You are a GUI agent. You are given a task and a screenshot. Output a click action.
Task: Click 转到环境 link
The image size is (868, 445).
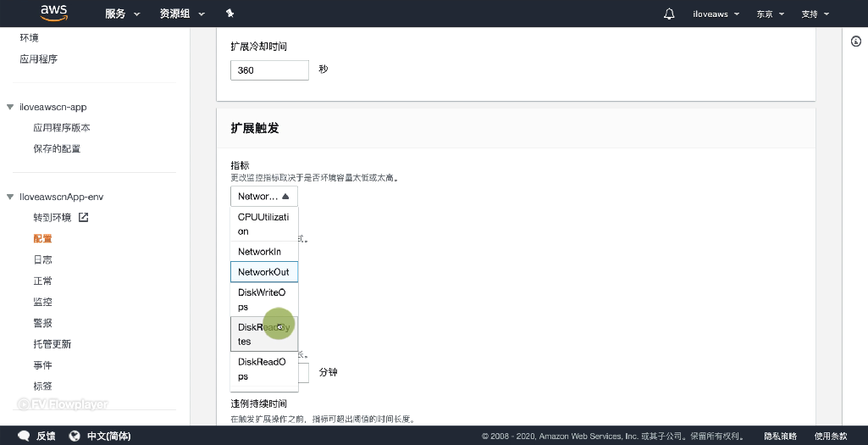pyautogui.click(x=52, y=217)
